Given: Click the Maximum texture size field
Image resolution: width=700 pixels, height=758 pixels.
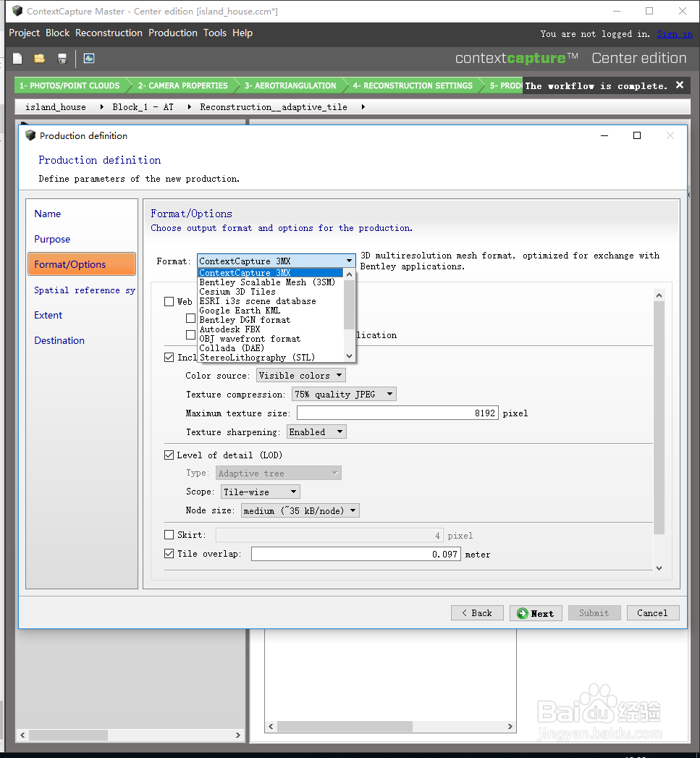Looking at the screenshot, I should pyautogui.click(x=397, y=413).
